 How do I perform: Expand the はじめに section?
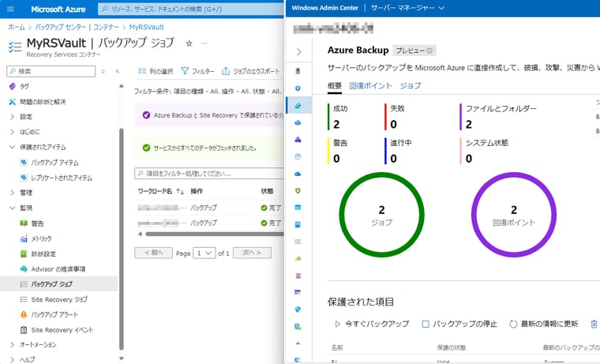pyautogui.click(x=12, y=132)
